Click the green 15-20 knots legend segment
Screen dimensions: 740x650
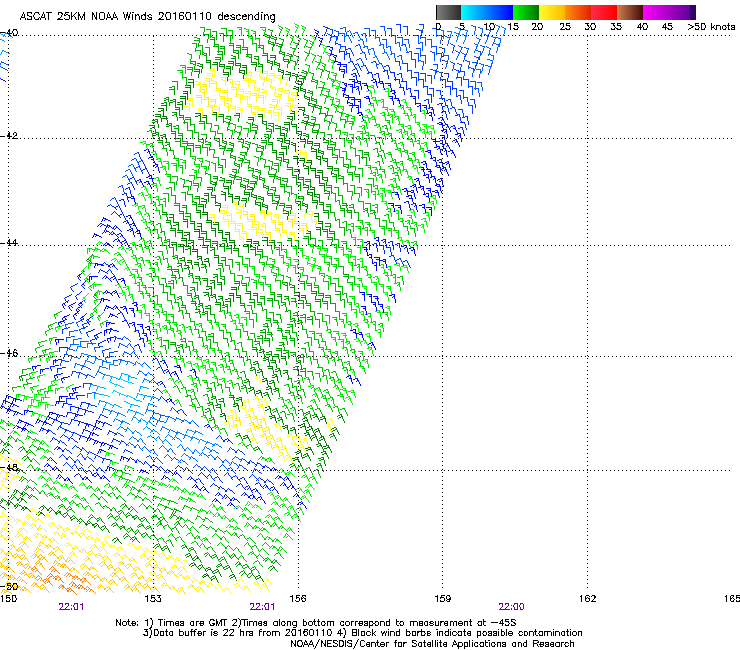pos(526,12)
